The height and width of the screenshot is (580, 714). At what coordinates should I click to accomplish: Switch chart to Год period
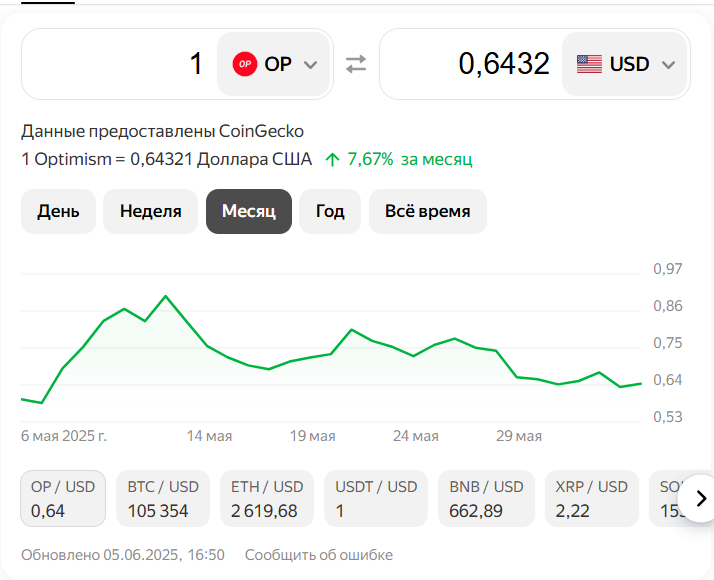point(330,212)
